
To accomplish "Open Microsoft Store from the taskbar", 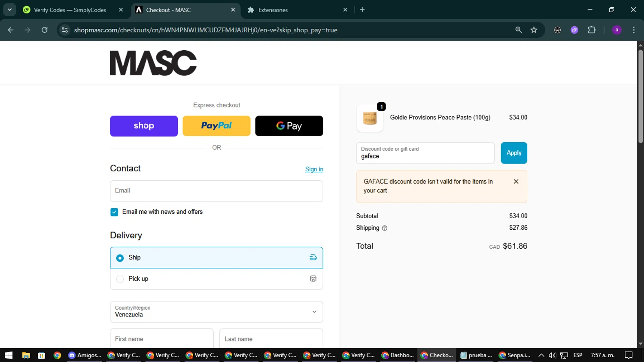I will click(42, 355).
